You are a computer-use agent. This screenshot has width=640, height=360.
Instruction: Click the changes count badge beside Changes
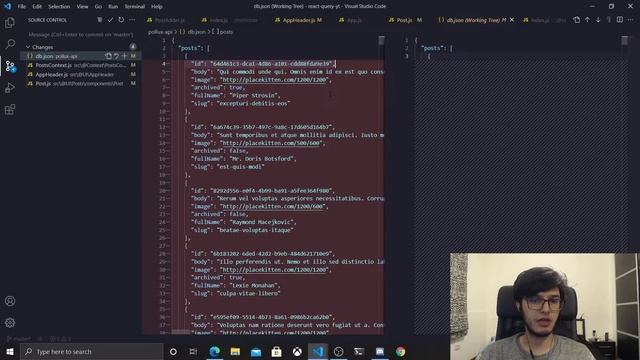pos(133,47)
